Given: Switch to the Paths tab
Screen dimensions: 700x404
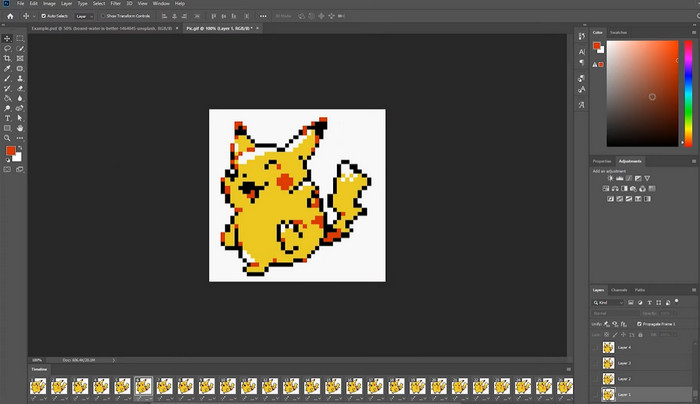Looking at the screenshot, I should 640,290.
